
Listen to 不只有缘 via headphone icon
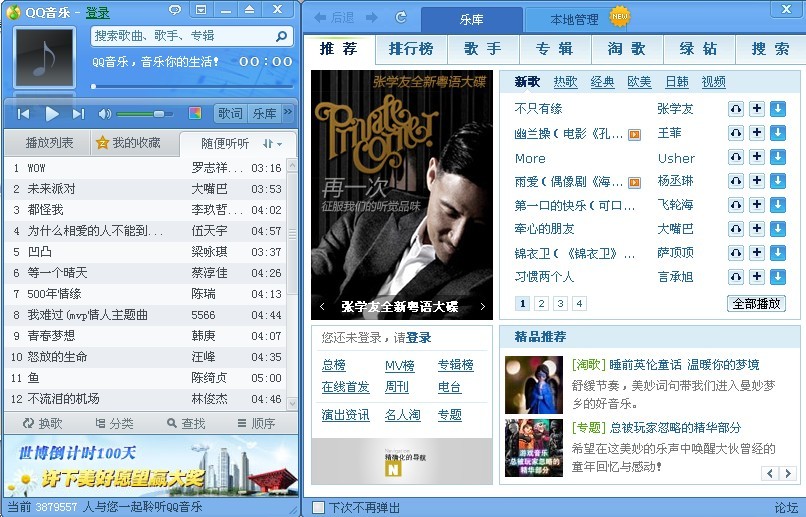735,109
